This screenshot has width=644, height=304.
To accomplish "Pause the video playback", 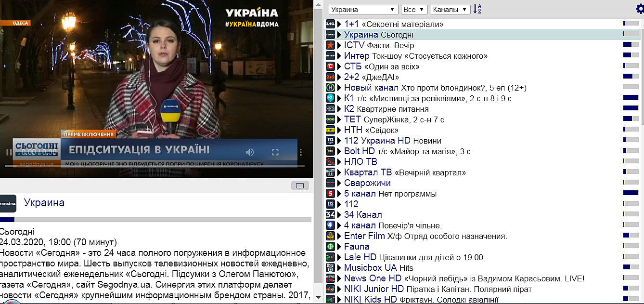I will point(8,152).
